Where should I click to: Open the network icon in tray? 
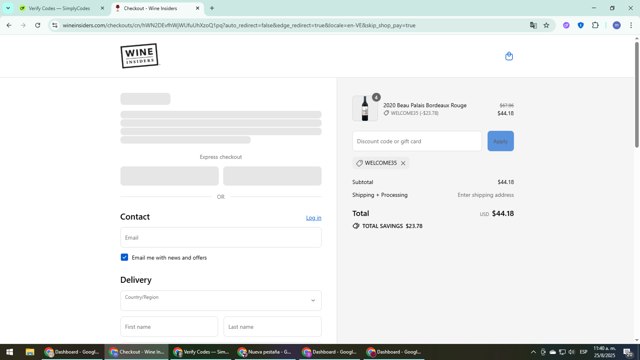tap(562, 352)
